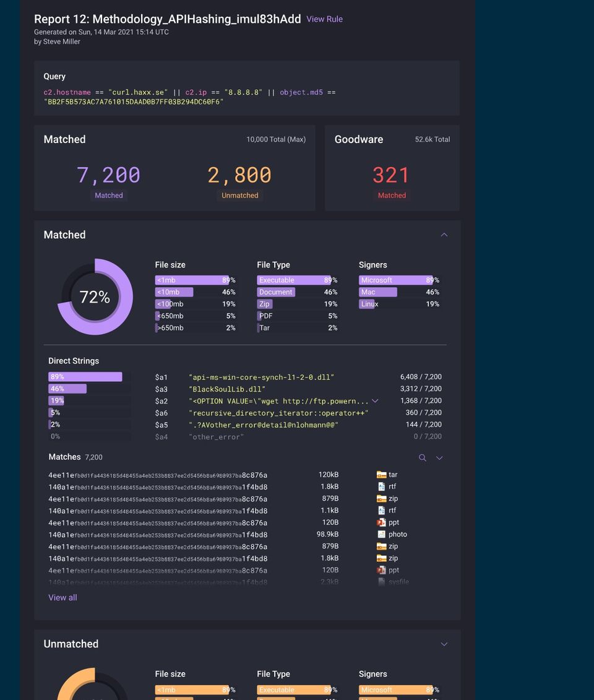The height and width of the screenshot is (700, 594).
Task: Click the sysfile icon in the 2.3kB row
Action: (x=381, y=582)
